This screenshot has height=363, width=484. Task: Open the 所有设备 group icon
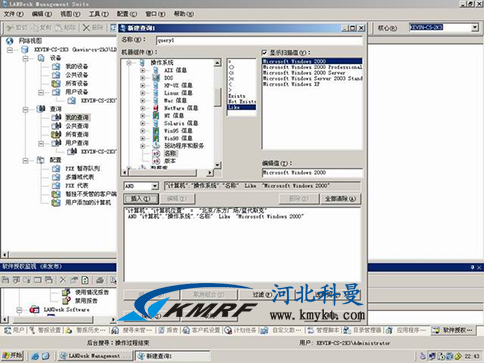[x=56, y=83]
